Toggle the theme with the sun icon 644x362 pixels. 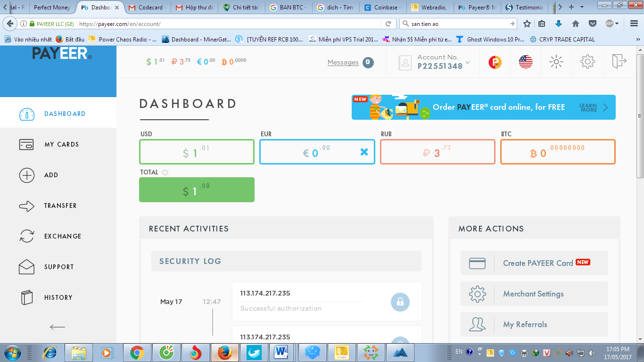coord(556,62)
